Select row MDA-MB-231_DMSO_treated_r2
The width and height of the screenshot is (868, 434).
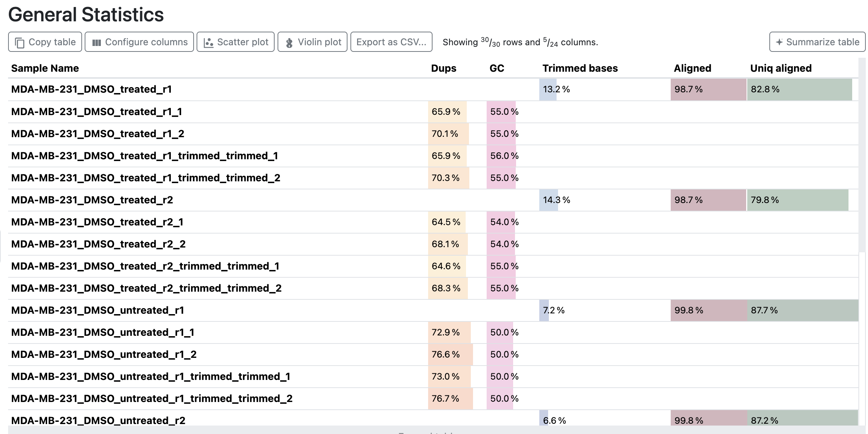(x=433, y=200)
